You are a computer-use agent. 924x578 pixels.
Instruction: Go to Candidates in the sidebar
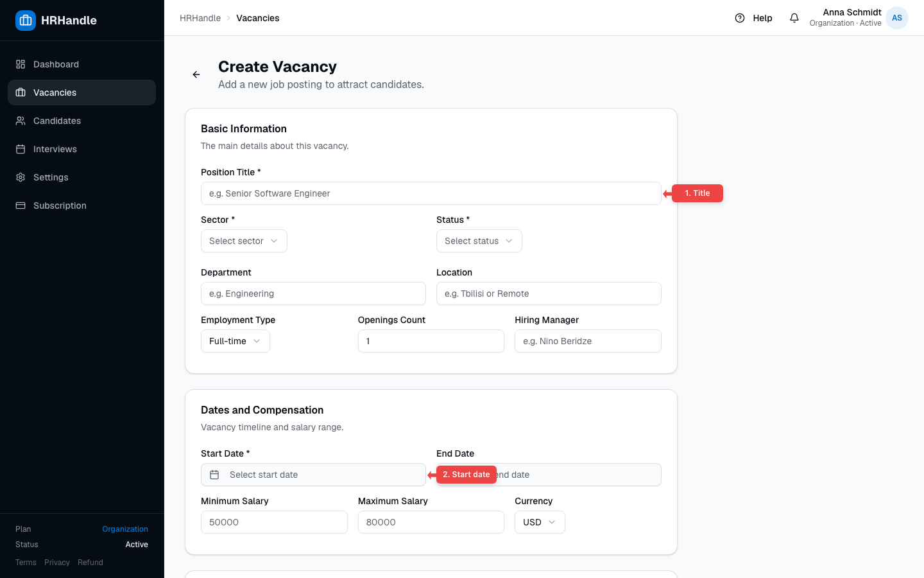(81, 121)
